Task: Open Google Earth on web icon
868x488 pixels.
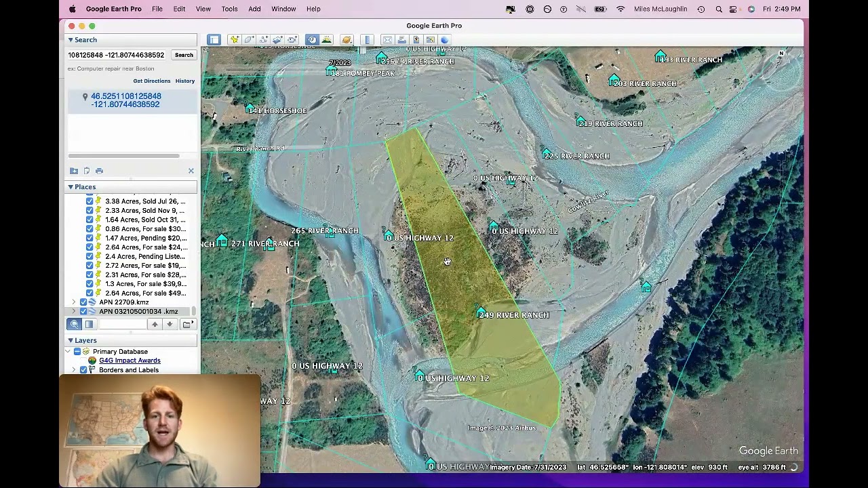Action: pos(445,40)
